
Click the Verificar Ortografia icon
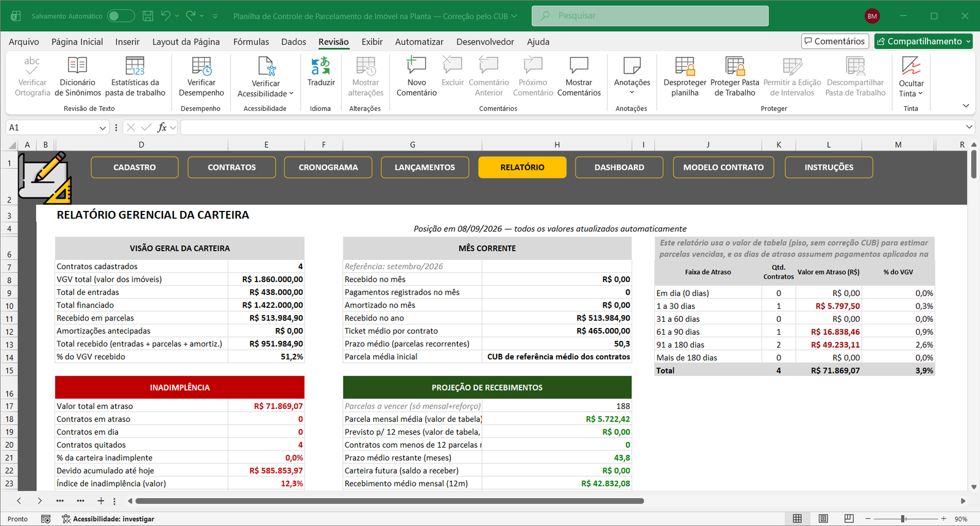[x=32, y=65]
